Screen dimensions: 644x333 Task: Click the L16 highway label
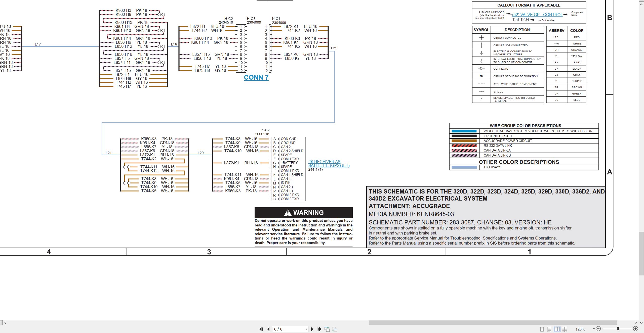pyautogui.click(x=174, y=44)
